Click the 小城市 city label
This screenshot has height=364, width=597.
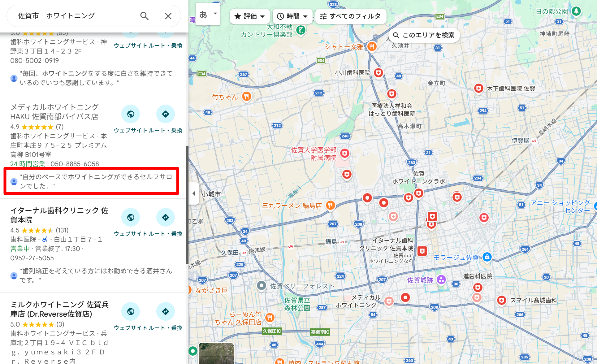(x=211, y=194)
